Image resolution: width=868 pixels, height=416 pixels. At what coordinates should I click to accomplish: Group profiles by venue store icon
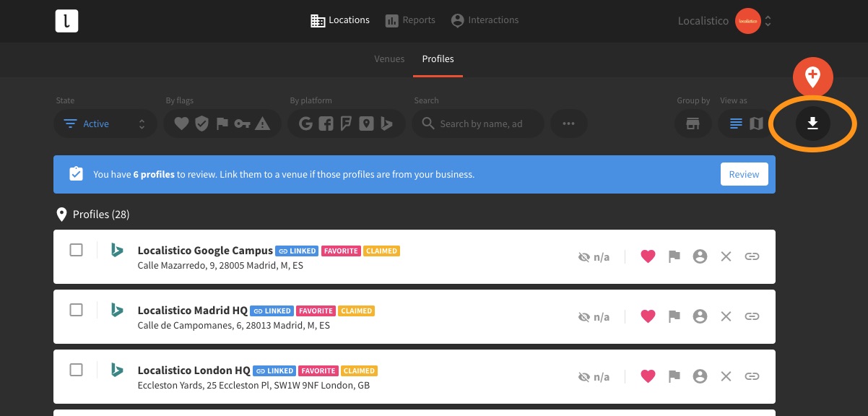693,124
